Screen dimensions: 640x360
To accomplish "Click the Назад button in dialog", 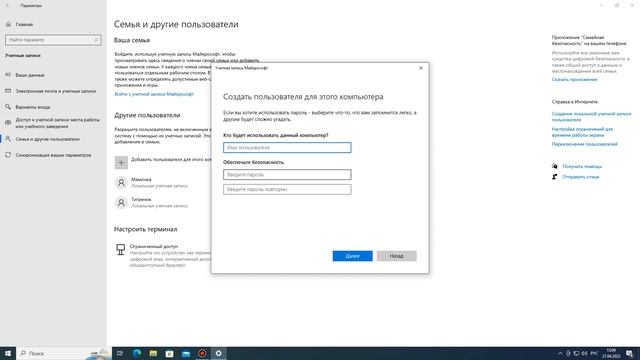I will [x=396, y=256].
